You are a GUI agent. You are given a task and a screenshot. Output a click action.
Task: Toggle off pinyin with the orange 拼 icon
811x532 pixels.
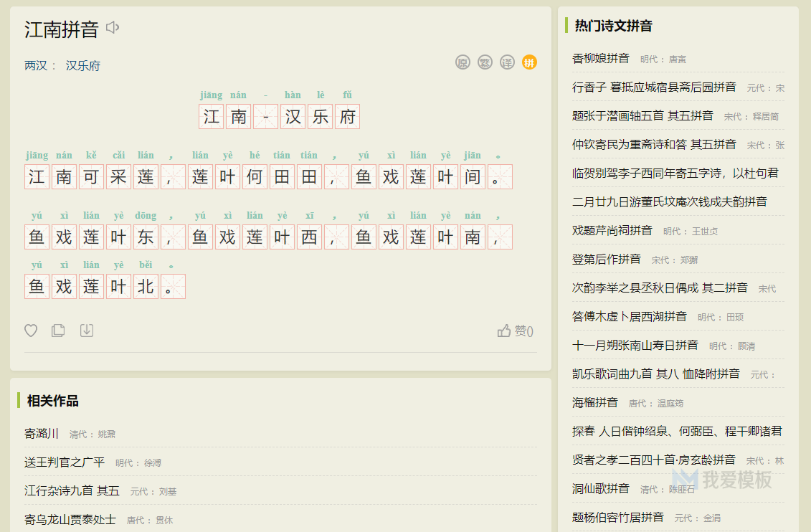point(529,62)
